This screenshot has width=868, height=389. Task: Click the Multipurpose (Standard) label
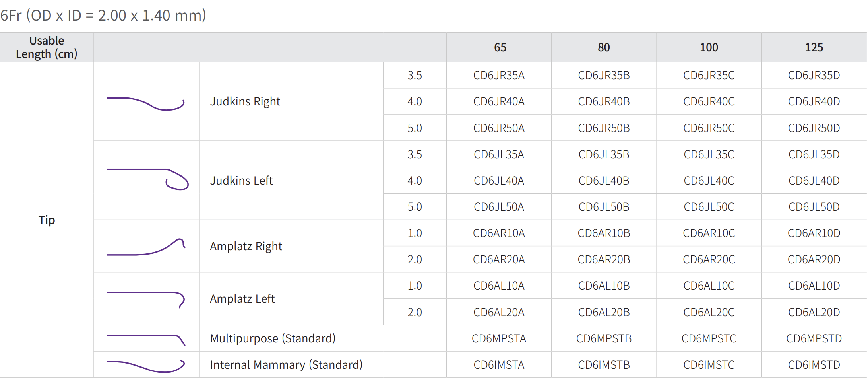273,338
